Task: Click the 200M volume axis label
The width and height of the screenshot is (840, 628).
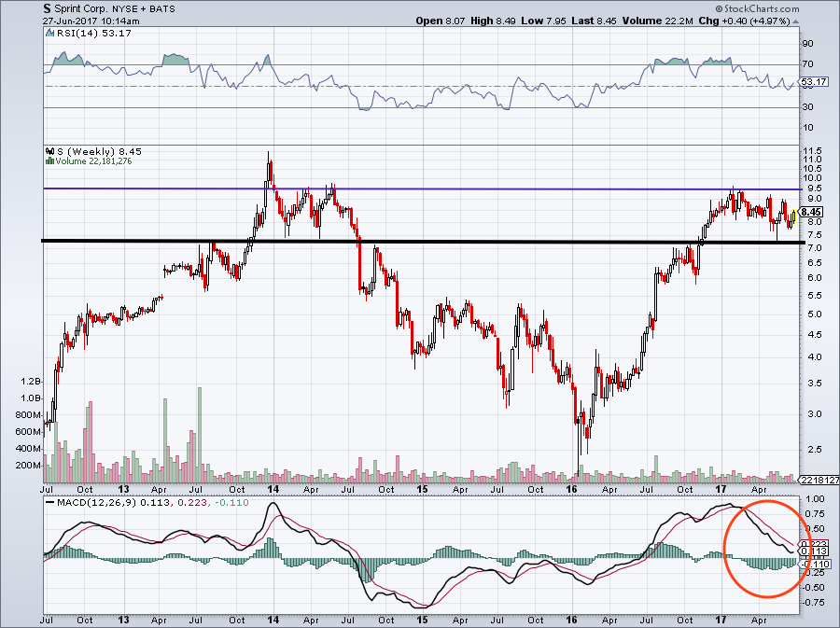Action: [x=28, y=466]
